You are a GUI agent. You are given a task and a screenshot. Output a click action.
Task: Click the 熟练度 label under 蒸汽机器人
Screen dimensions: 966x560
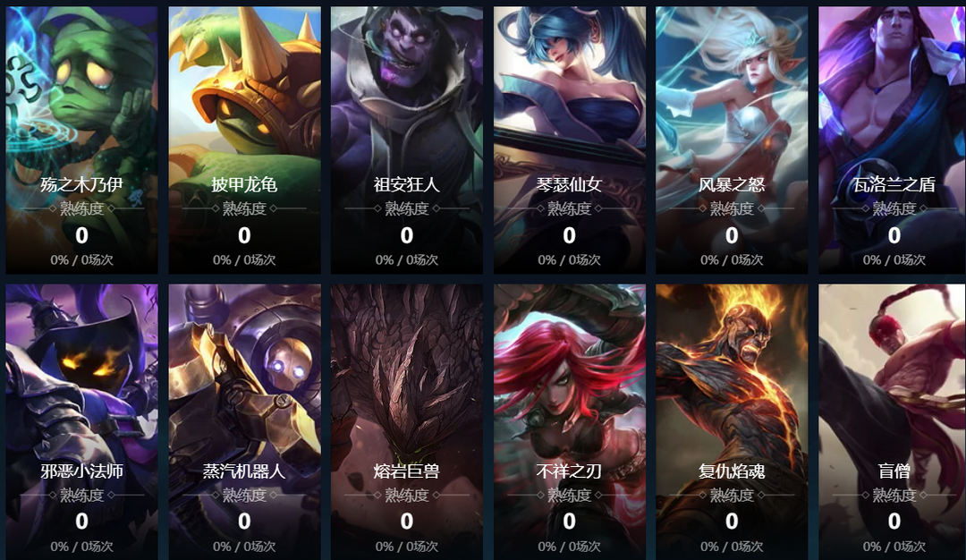(x=244, y=496)
